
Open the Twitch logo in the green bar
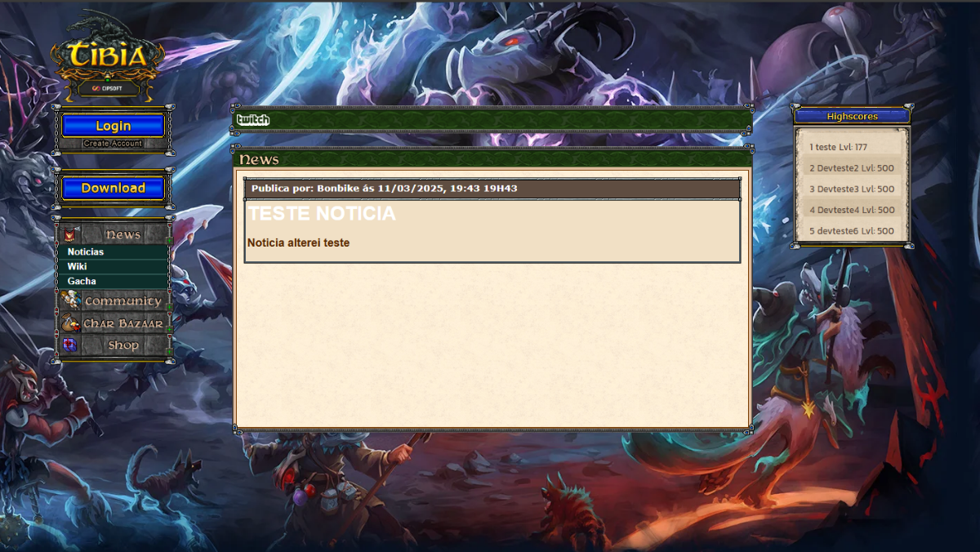point(252,120)
